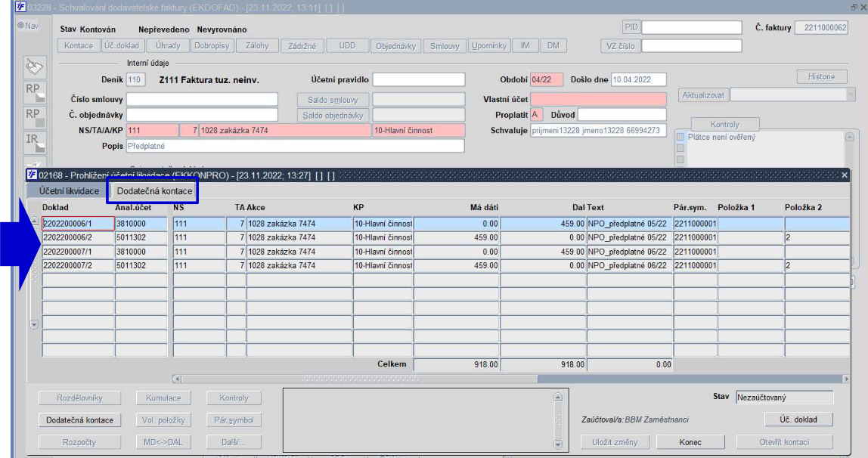
Task: Open the Úhrady tab button
Action: [168, 46]
